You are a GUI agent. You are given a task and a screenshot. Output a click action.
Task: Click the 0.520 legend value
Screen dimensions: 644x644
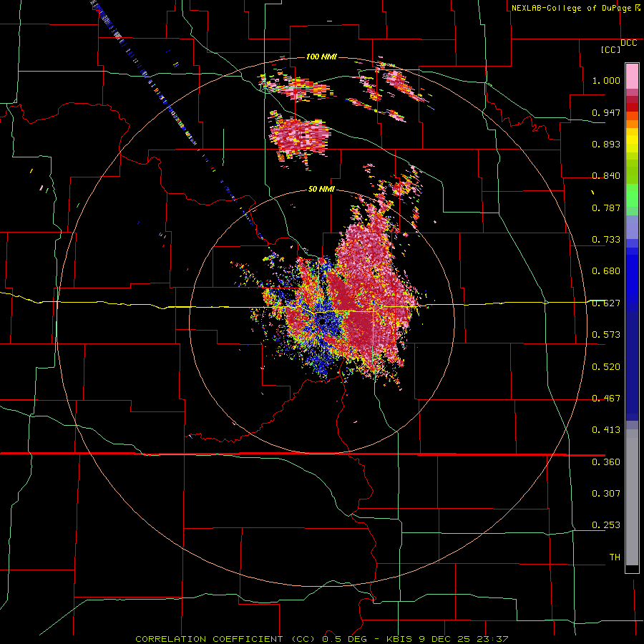[x=606, y=367]
